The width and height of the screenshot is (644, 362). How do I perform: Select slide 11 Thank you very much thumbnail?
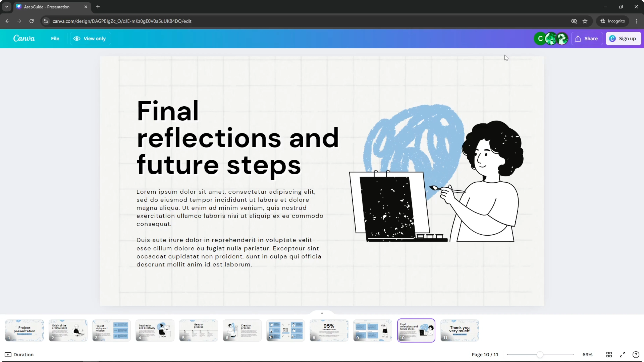click(x=460, y=330)
